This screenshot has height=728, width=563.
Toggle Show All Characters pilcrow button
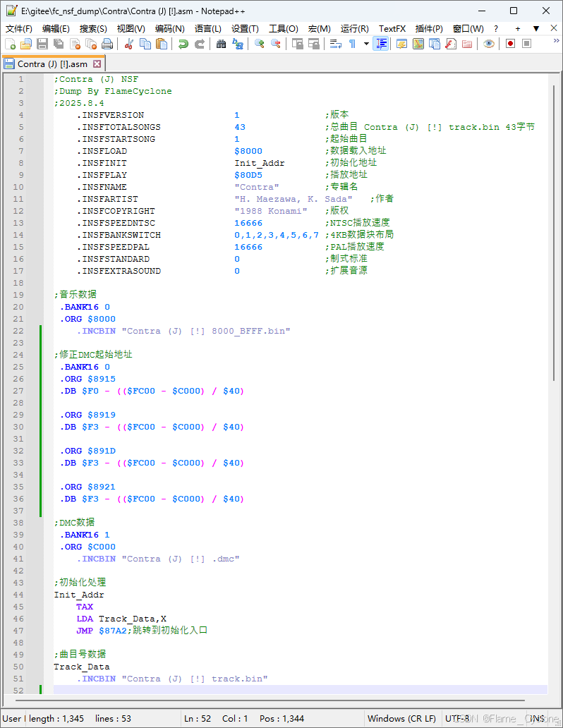pyautogui.click(x=353, y=44)
